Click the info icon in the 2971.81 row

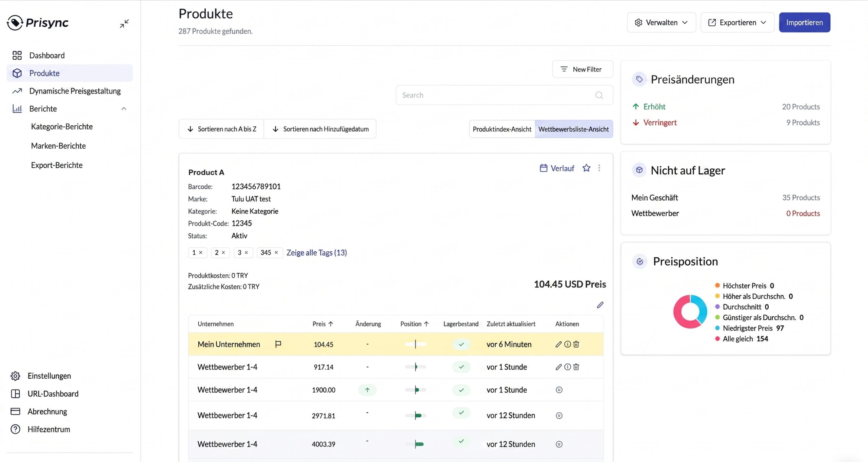(559, 415)
